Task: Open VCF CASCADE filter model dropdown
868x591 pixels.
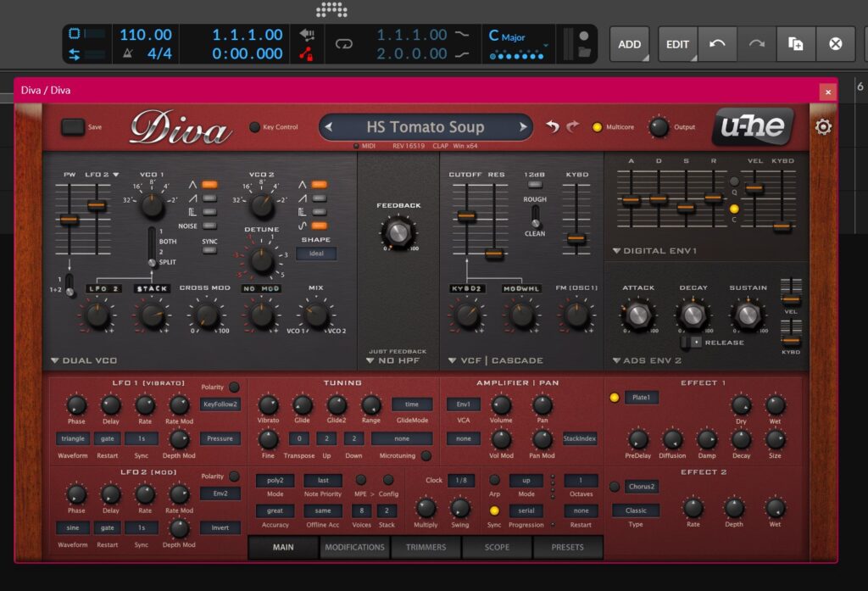Action: coord(495,360)
